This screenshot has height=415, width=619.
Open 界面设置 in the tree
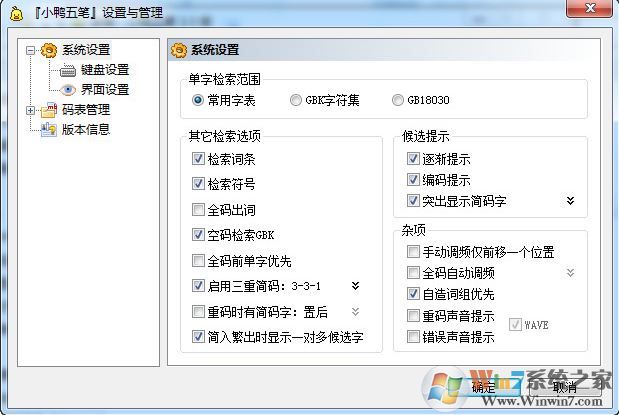point(105,90)
